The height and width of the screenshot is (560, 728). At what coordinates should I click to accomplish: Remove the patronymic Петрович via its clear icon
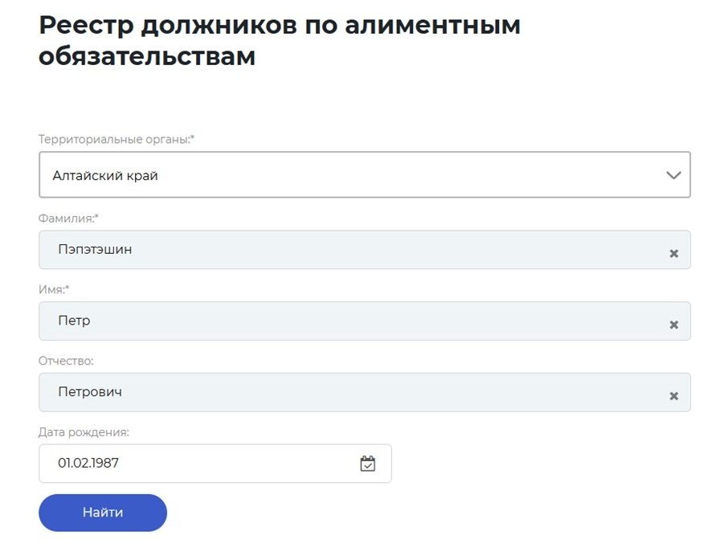point(673,393)
